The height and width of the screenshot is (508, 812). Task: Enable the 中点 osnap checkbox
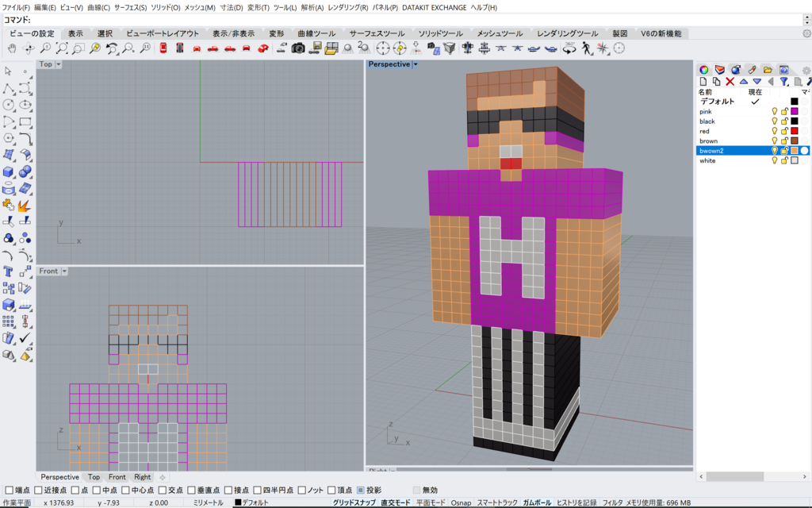click(96, 490)
